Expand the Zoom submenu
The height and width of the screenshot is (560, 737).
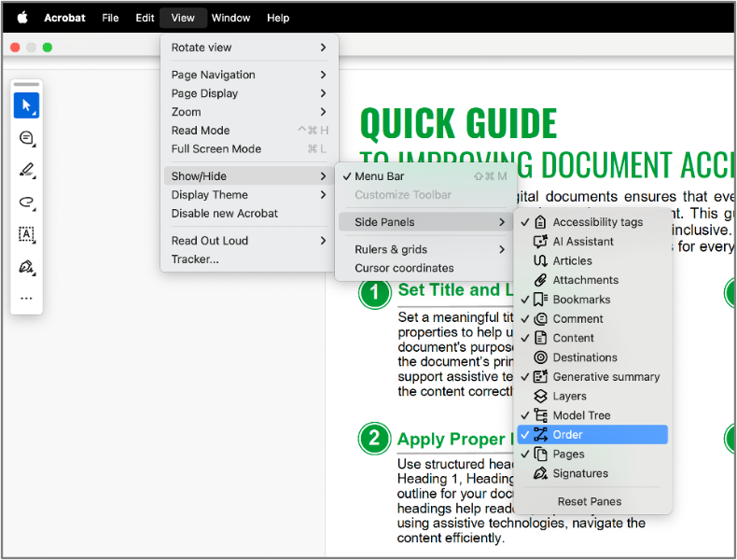tap(249, 112)
